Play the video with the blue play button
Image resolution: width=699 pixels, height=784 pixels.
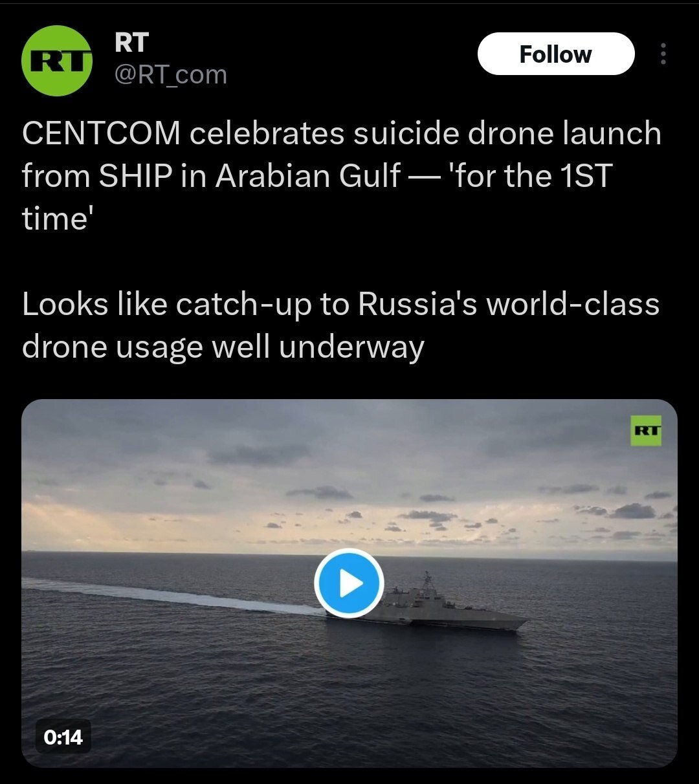(x=349, y=584)
